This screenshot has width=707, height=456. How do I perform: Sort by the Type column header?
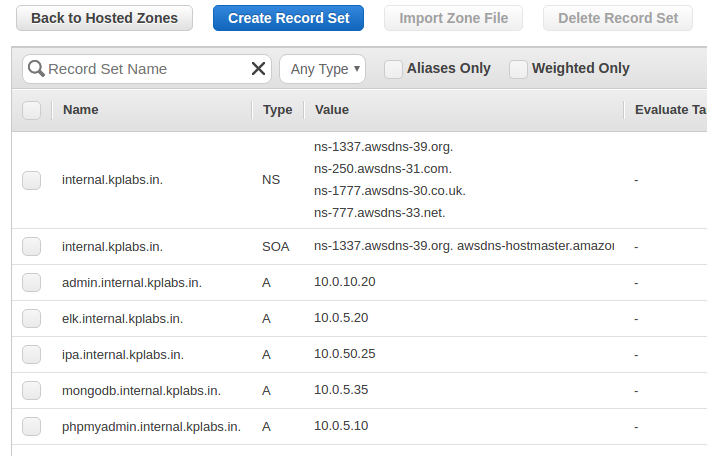(x=277, y=110)
